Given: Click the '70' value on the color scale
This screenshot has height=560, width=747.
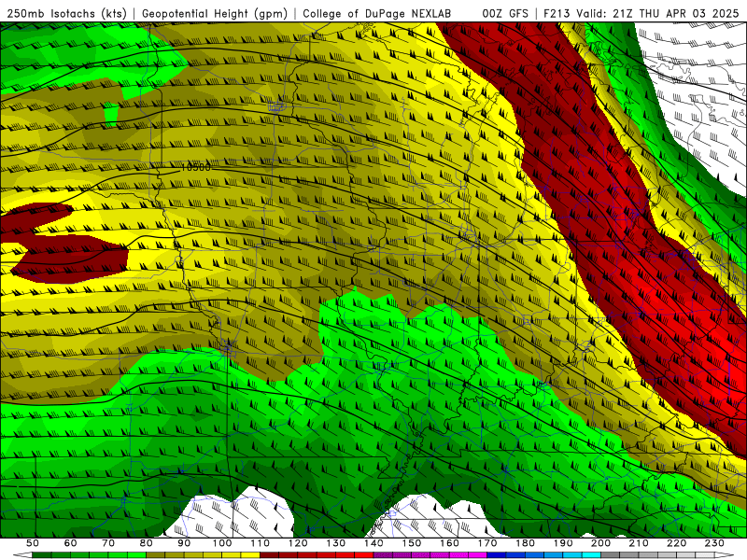Looking at the screenshot, I should tap(108, 543).
